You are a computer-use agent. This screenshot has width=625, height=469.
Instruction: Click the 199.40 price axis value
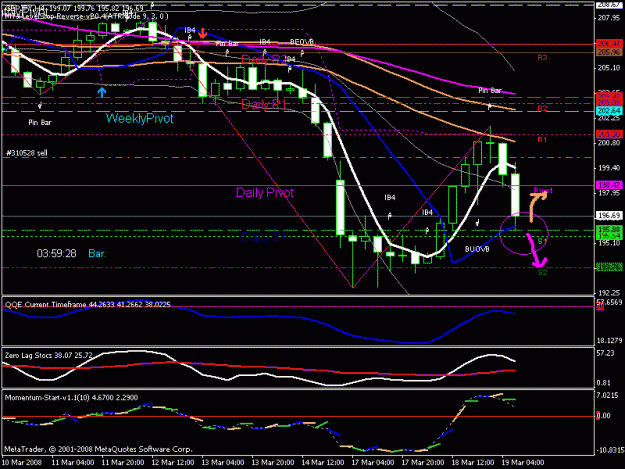tap(609, 168)
